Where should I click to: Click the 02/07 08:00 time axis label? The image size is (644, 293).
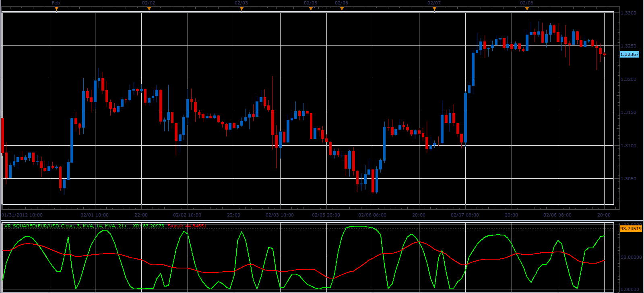tap(465, 215)
